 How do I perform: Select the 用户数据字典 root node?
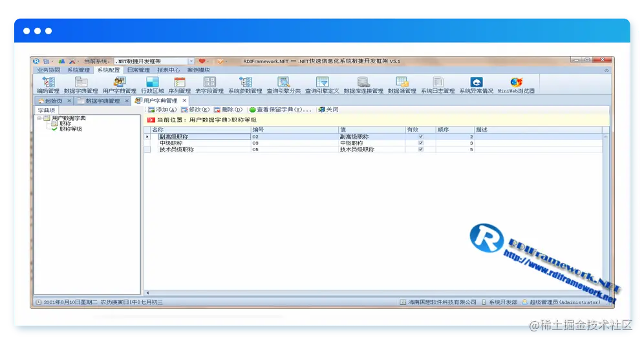tap(69, 118)
